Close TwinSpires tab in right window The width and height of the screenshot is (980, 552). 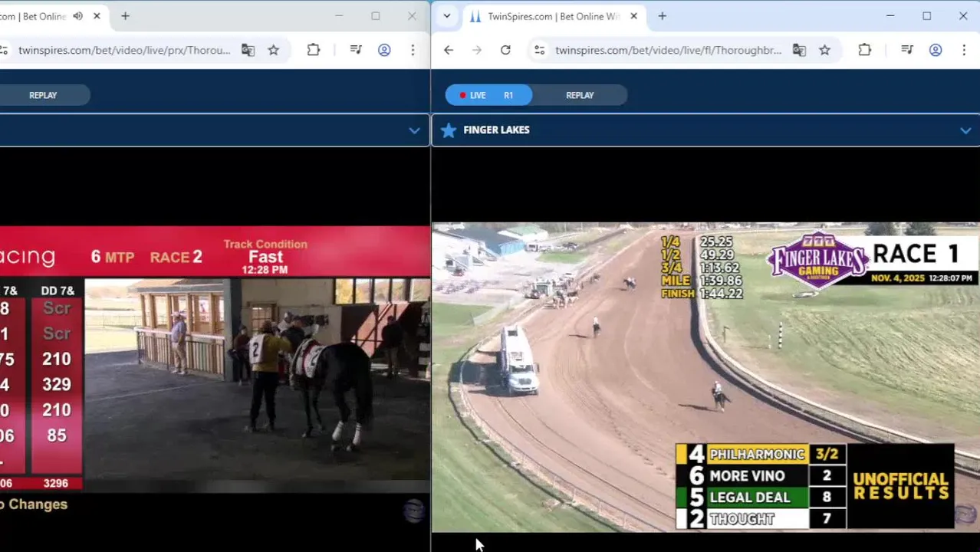[633, 16]
